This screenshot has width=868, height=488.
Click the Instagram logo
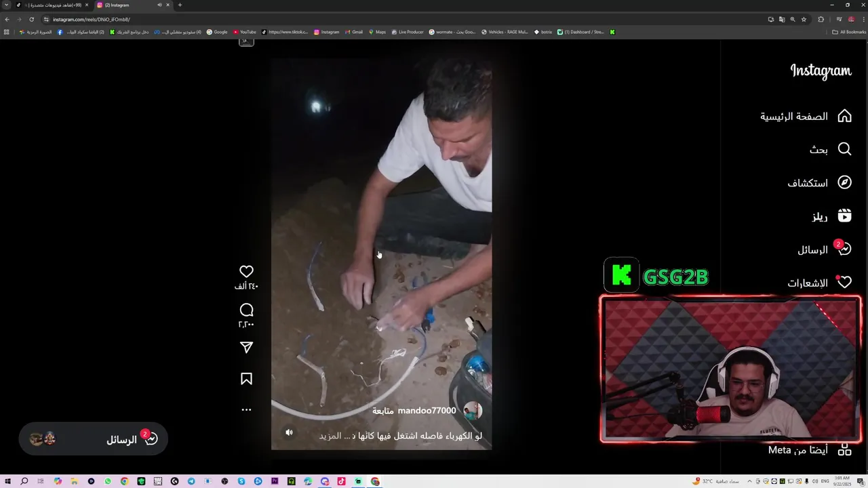(821, 70)
